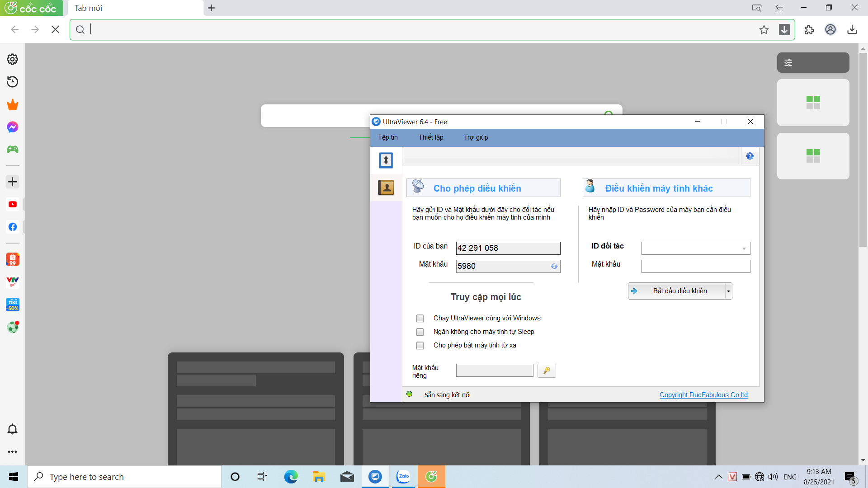
Task: Click the browser vertical scrollbar
Action: coord(863,149)
